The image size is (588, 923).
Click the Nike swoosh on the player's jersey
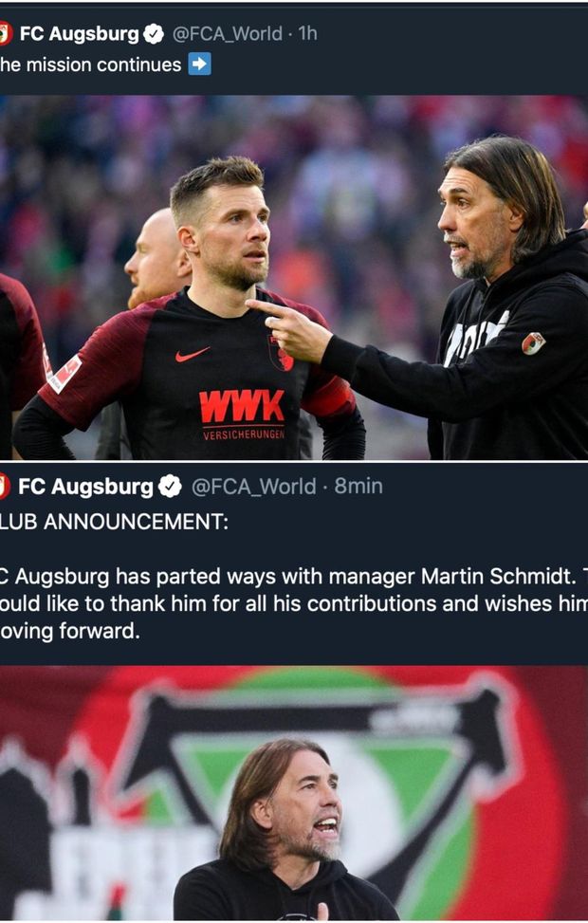(192, 355)
